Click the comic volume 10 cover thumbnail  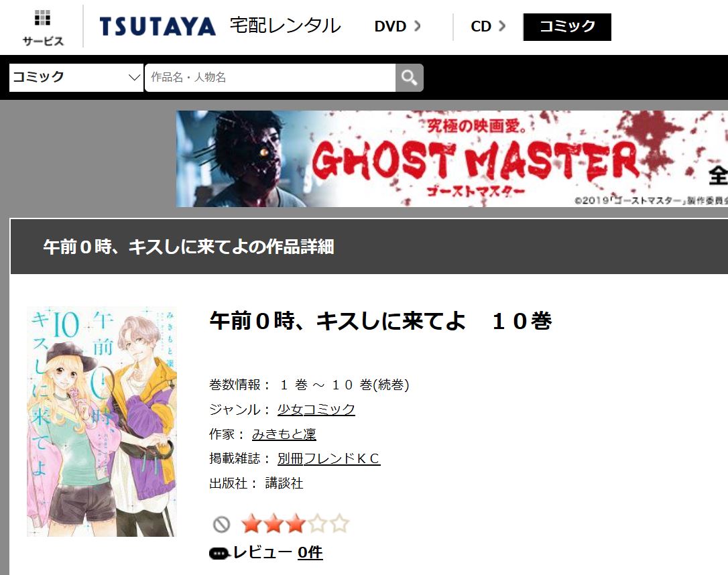pos(102,422)
